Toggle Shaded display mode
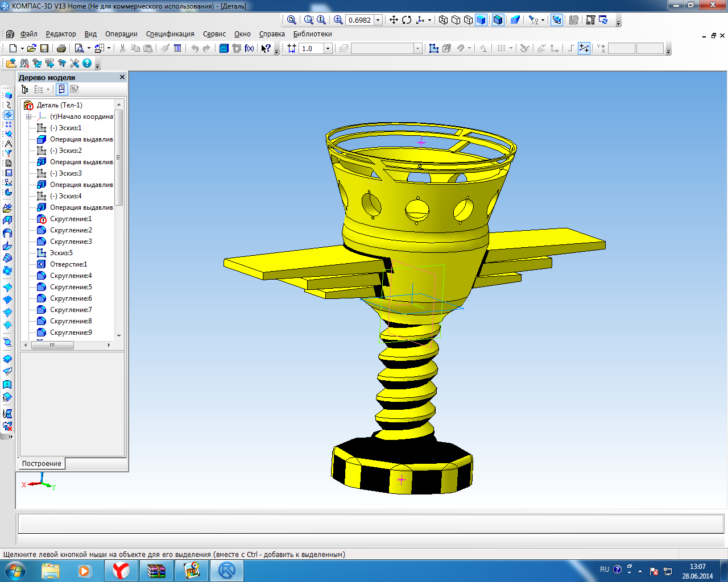Viewport: 728px width, 582px height. click(481, 20)
